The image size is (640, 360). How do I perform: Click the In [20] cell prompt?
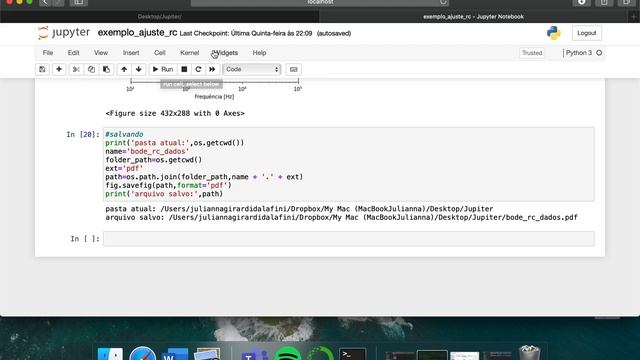83,134
